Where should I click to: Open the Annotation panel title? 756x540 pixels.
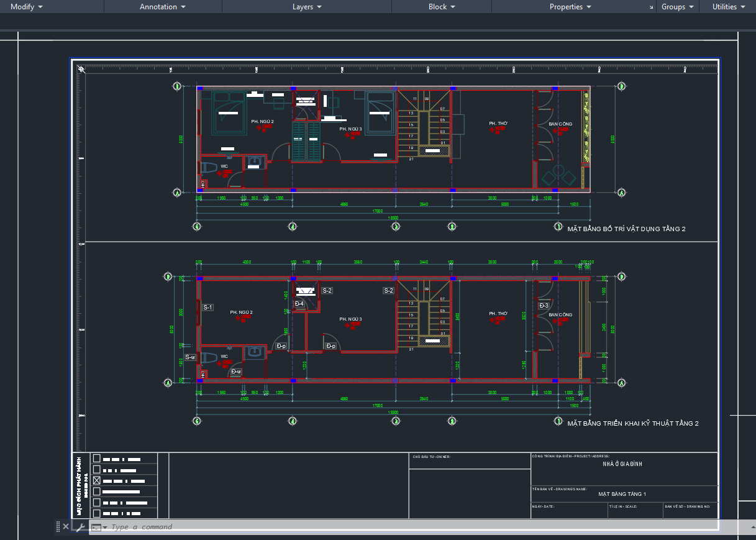point(162,7)
